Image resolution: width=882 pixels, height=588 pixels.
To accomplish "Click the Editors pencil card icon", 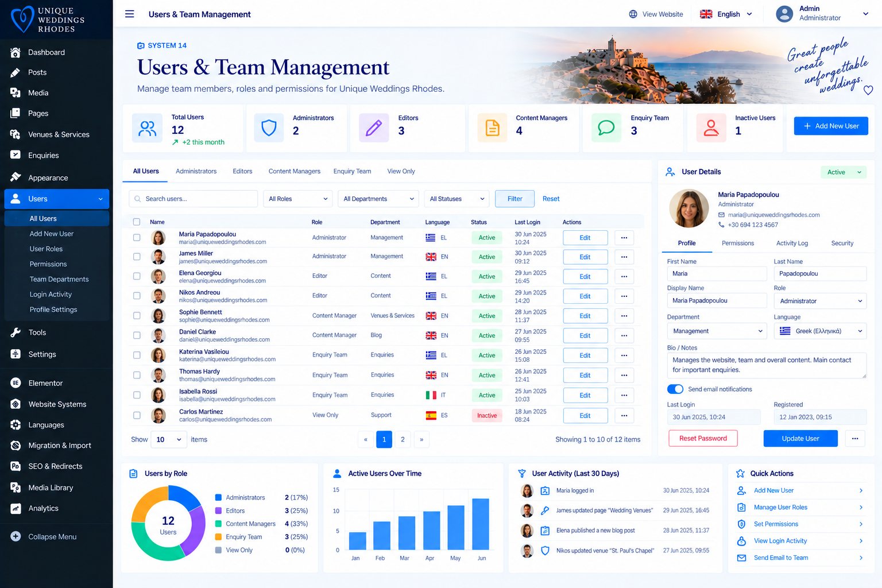I will 374,127.
